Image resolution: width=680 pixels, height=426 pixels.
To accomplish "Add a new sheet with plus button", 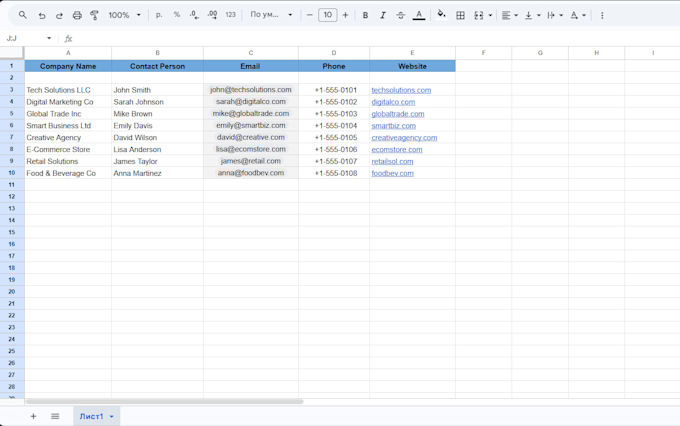I will point(33,416).
